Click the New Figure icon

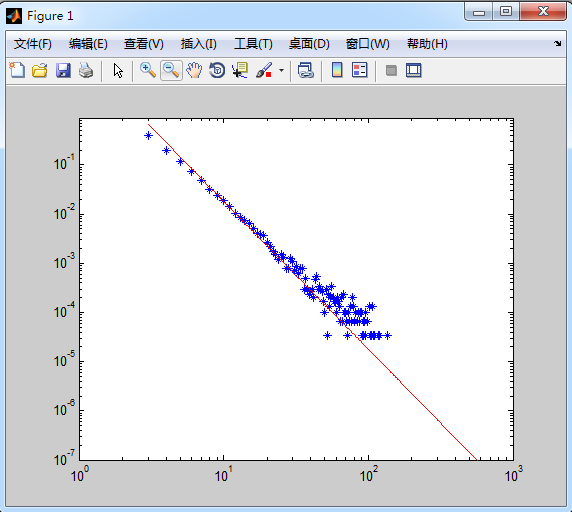[17, 70]
